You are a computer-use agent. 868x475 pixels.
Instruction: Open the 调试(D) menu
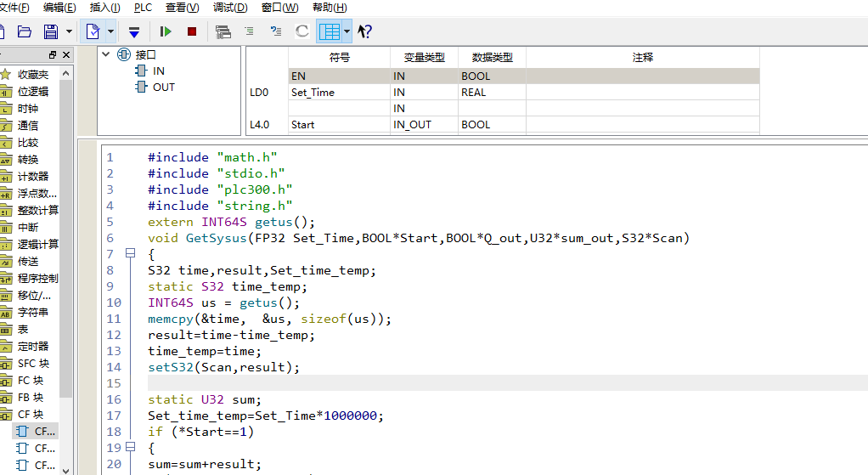230,8
